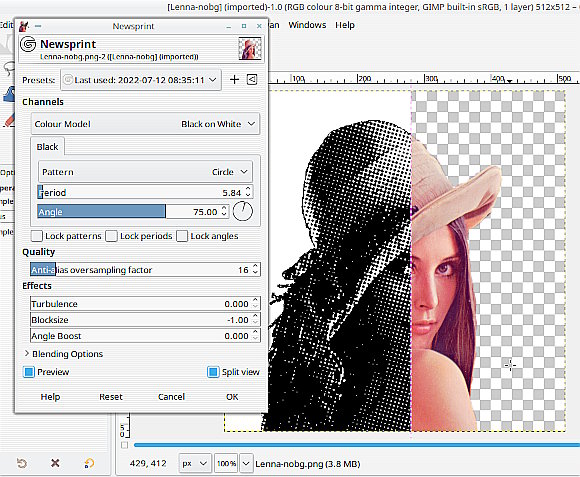Click the angle dial circle
580x477 pixels.
pos(243,211)
